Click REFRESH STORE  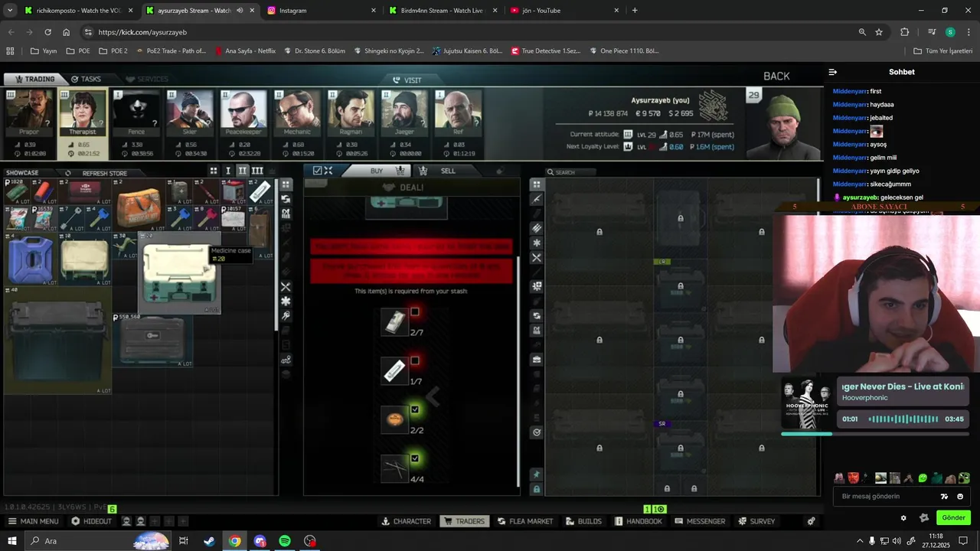(99, 173)
